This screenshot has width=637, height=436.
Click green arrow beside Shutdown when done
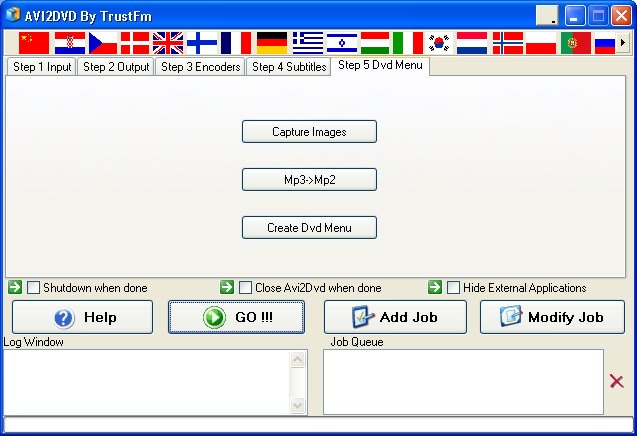tap(15, 287)
